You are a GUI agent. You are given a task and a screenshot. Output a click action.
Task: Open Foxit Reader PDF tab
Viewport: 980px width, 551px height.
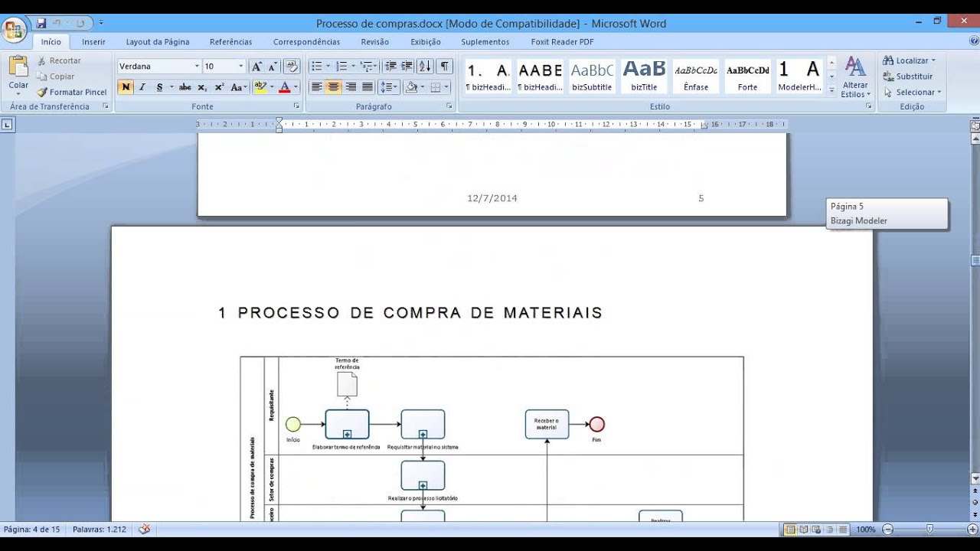pos(562,42)
